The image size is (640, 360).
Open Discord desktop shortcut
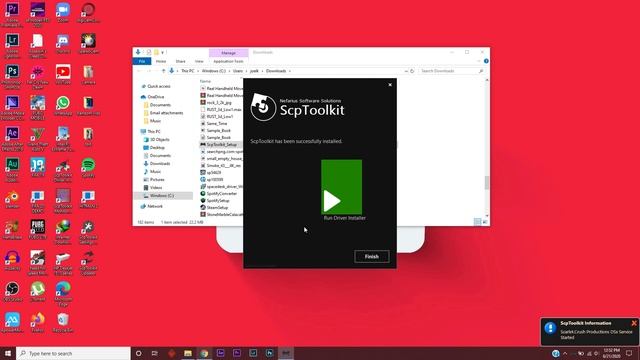pos(63,43)
